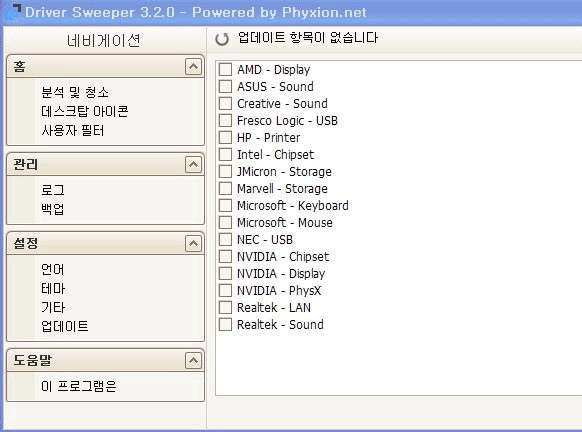
Task: Click the 홈 section header
Action: [x=105, y=67]
